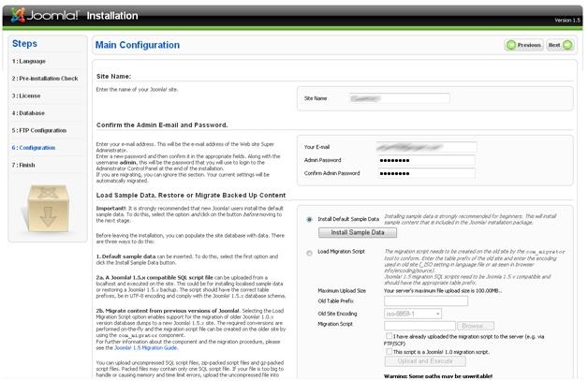Select step 5: FTP Configuration
588x381 pixels.
[x=39, y=130]
